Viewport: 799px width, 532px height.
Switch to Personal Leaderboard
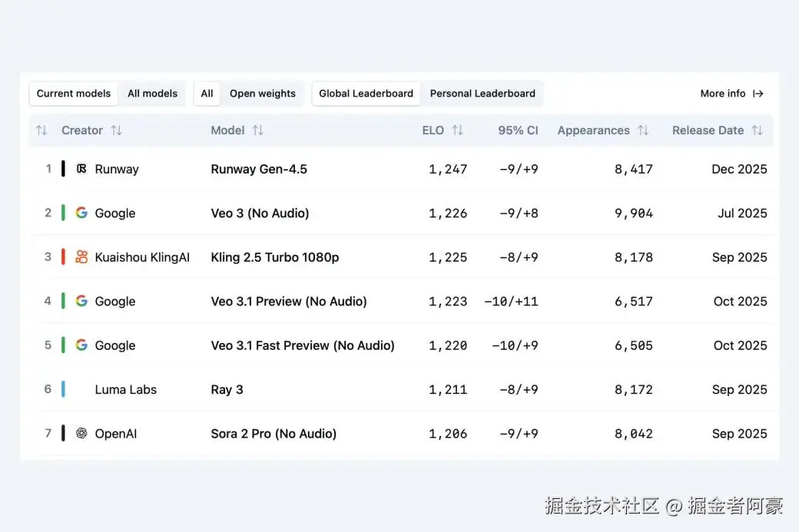482,94
